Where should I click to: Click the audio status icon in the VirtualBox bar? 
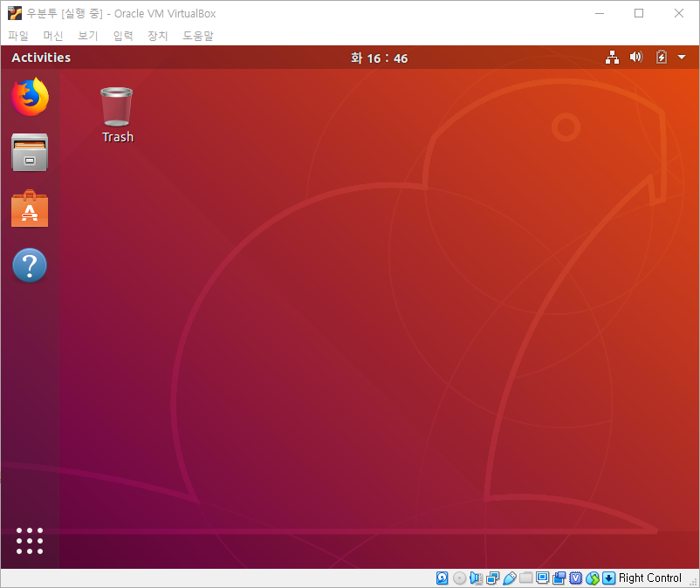[x=476, y=578]
